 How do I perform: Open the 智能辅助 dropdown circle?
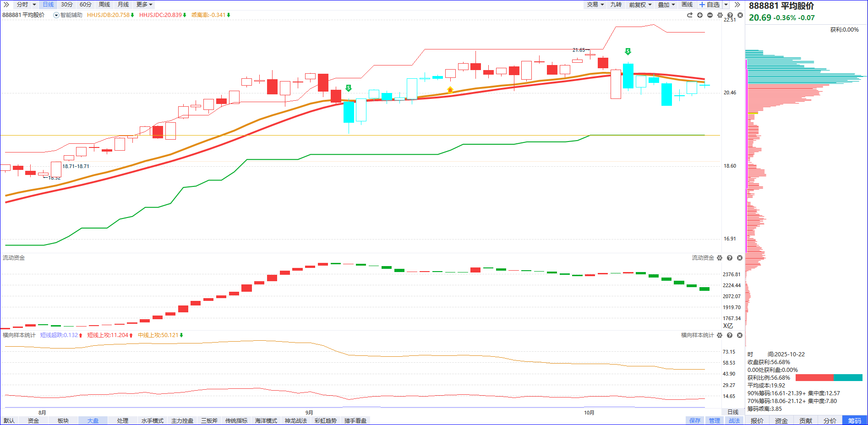(56, 15)
